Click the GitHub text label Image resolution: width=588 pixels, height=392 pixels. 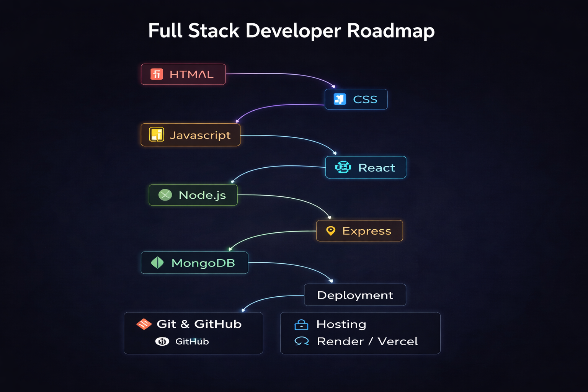pyautogui.click(x=192, y=341)
